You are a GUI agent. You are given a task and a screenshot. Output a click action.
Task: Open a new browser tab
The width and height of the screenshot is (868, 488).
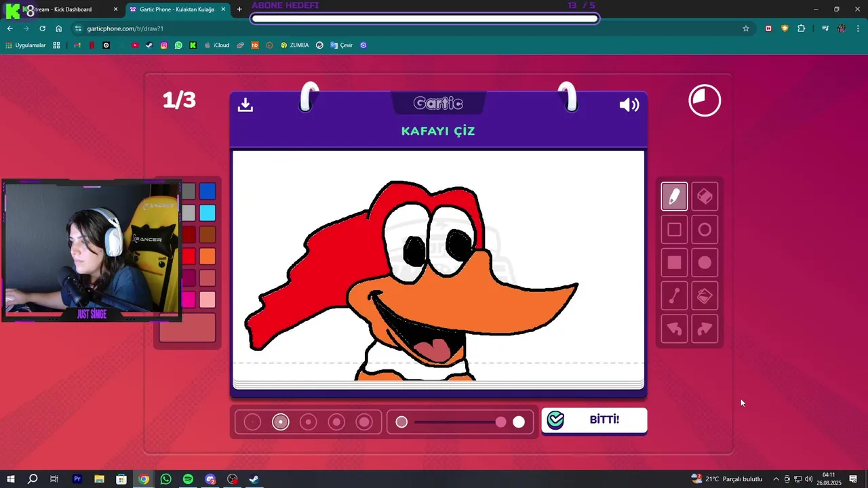[x=239, y=9]
